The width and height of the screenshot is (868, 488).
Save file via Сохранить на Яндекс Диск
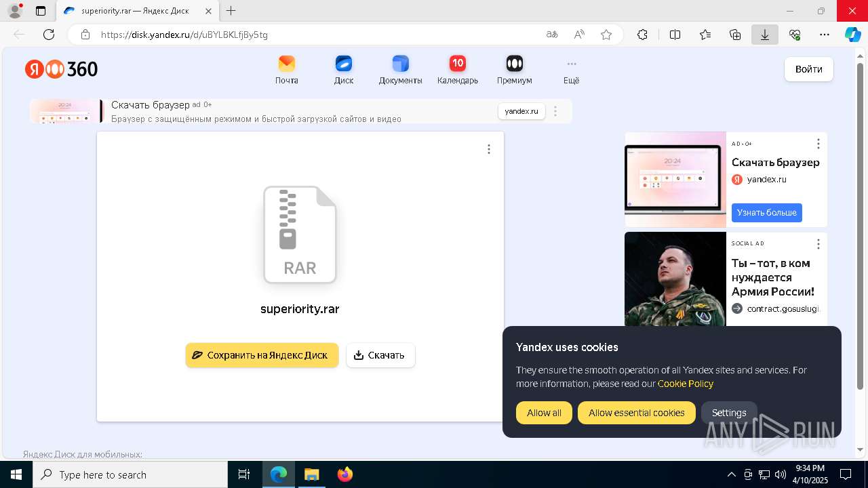coord(262,355)
